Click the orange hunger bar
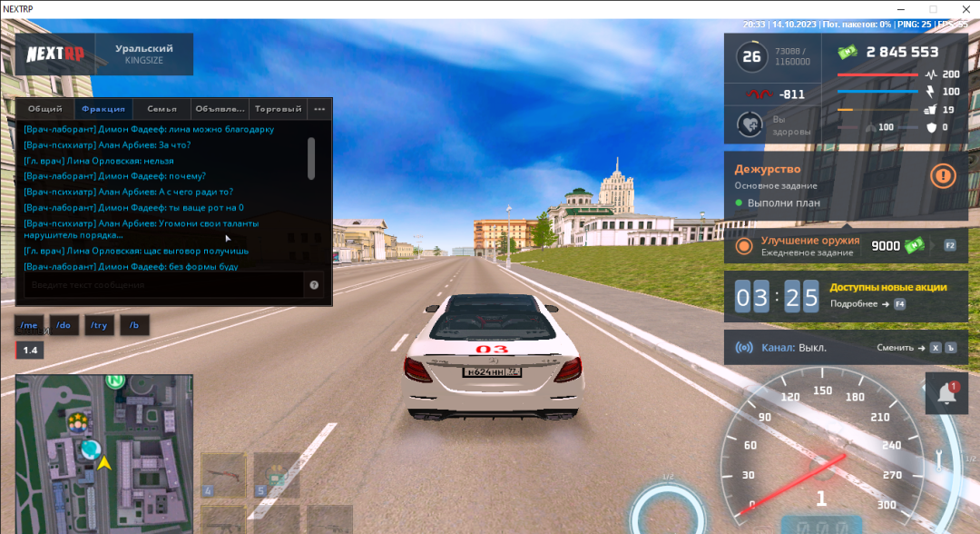This screenshot has height=534, width=980. pyautogui.click(x=877, y=109)
